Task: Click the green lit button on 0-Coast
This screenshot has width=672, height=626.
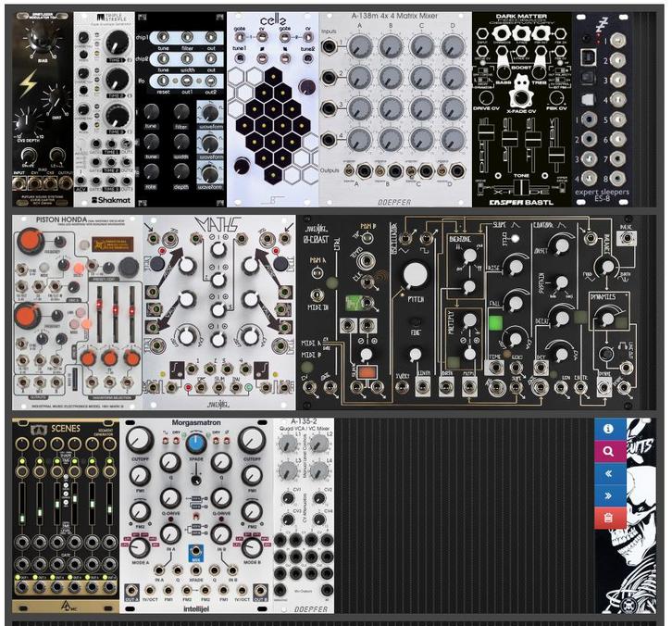Action: pos(495,323)
